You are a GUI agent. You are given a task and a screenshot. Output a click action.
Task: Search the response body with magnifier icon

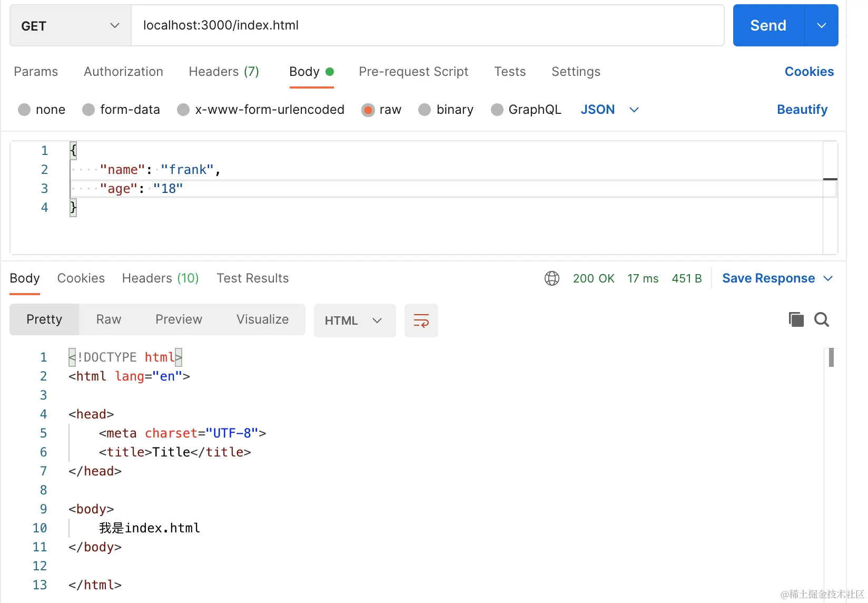[822, 319]
